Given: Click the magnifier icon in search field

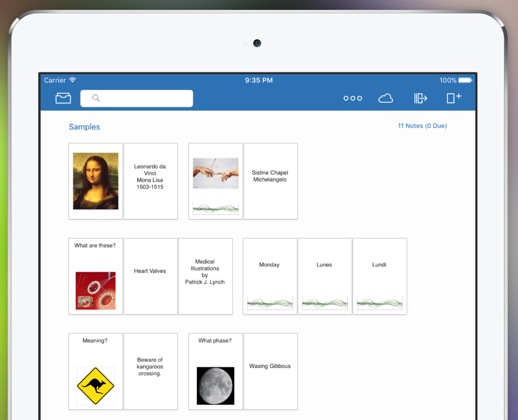Looking at the screenshot, I should [96, 98].
